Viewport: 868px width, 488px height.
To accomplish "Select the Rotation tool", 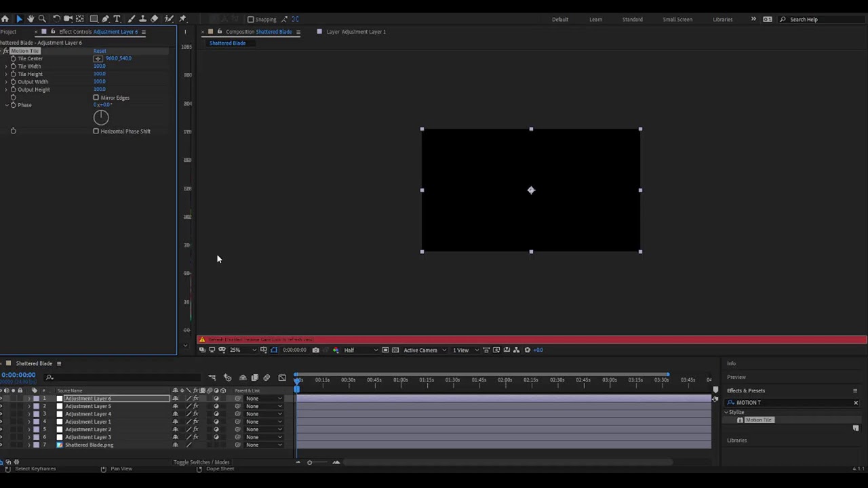I will tap(56, 19).
